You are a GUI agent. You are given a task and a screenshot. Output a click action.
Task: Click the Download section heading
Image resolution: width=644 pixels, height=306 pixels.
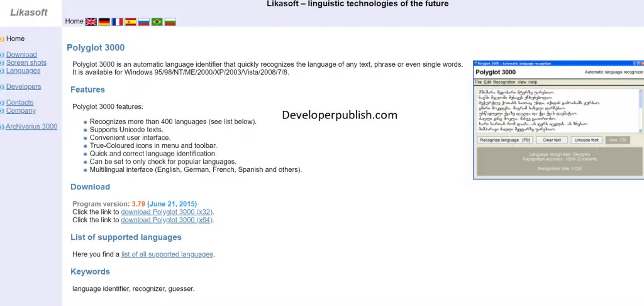[x=91, y=187]
